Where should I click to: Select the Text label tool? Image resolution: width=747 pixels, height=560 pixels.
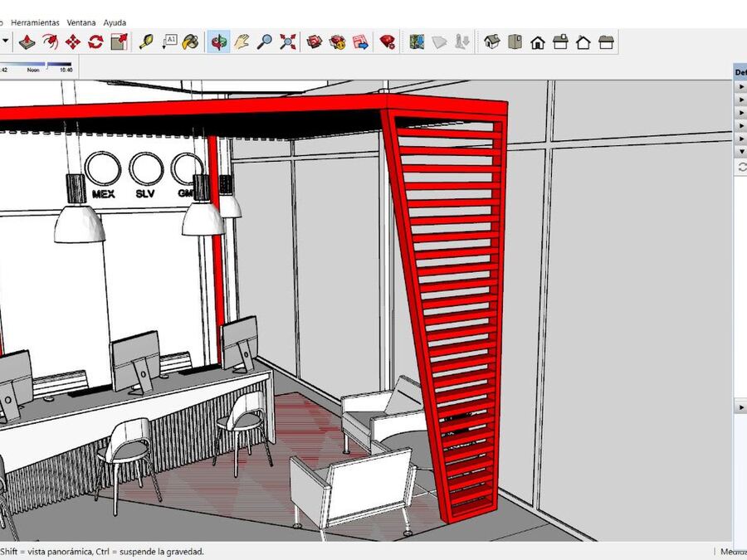169,42
